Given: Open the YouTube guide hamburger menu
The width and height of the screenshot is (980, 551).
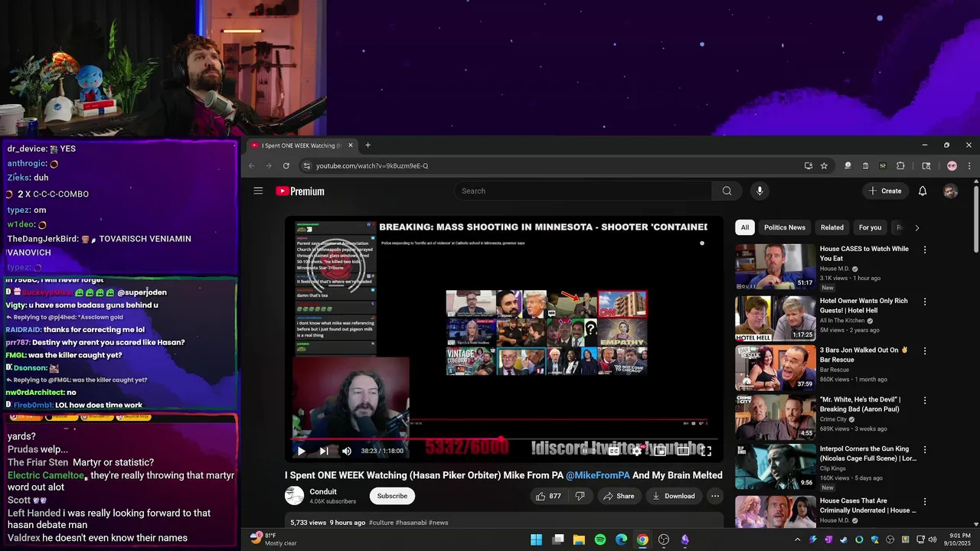Looking at the screenshot, I should coord(258,191).
